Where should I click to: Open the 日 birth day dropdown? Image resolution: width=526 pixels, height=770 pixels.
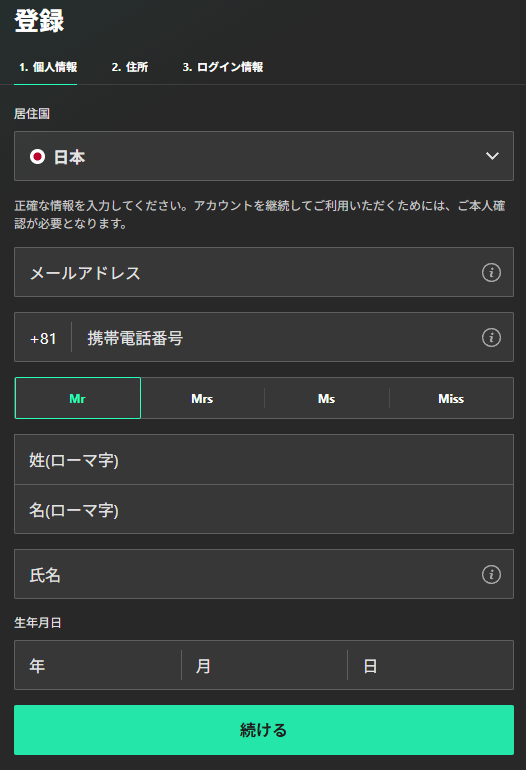point(431,665)
